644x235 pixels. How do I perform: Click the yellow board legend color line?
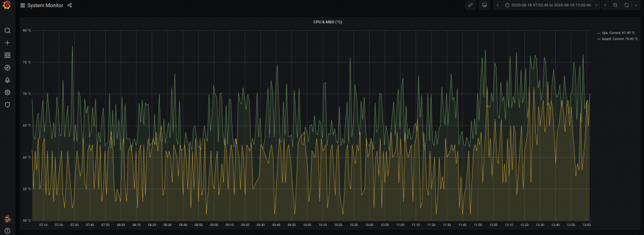click(x=599, y=39)
